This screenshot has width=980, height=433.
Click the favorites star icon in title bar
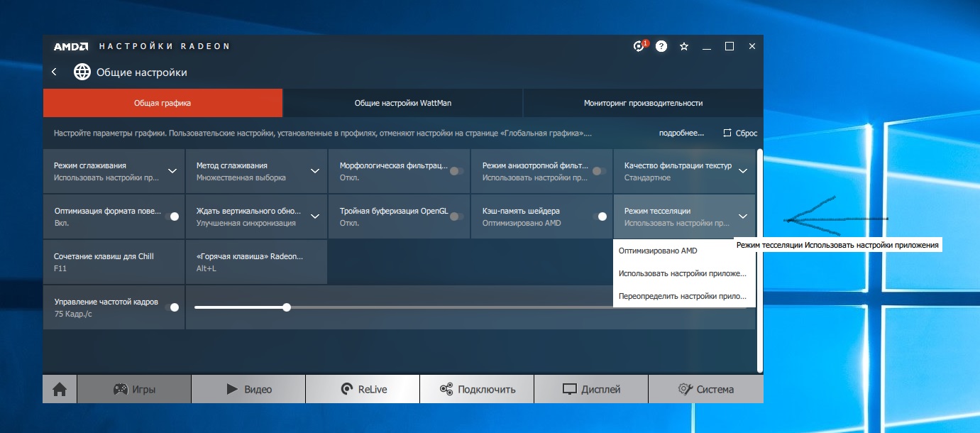(x=684, y=46)
